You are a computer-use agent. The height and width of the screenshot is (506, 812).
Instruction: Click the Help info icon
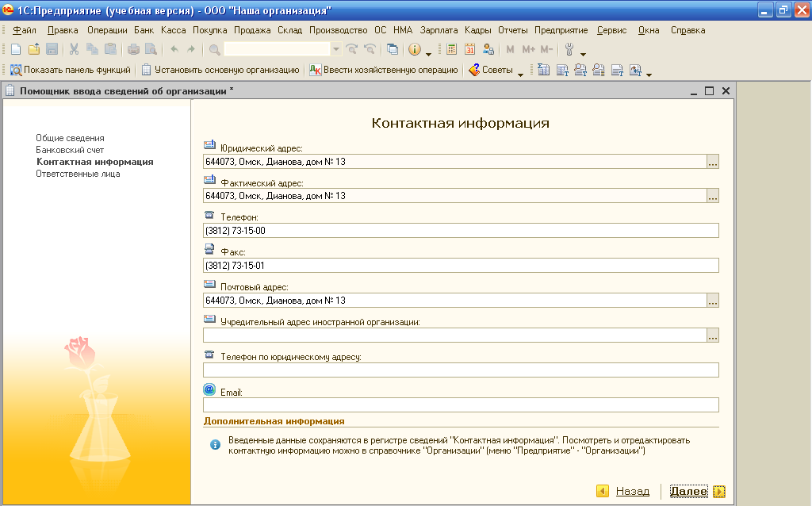(414, 49)
